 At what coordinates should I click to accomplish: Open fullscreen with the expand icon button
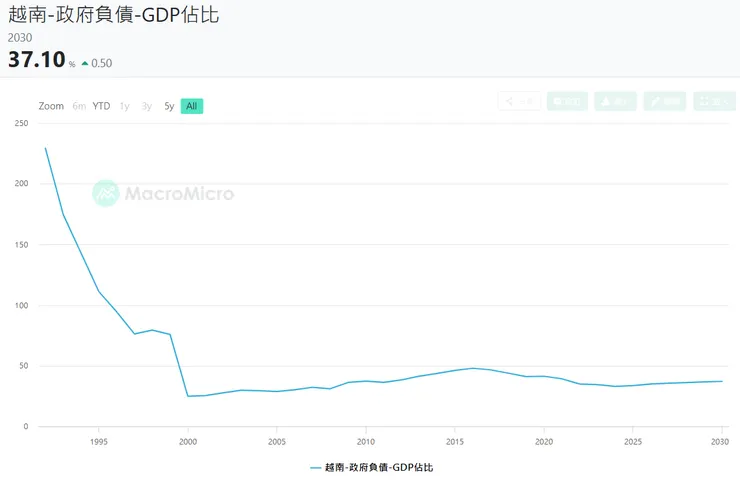click(x=714, y=101)
